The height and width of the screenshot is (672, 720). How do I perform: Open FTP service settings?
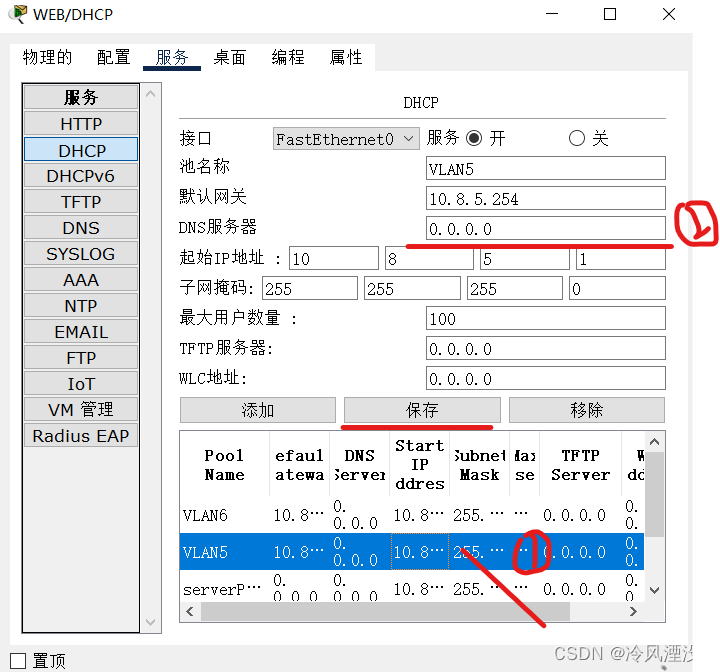[81, 357]
